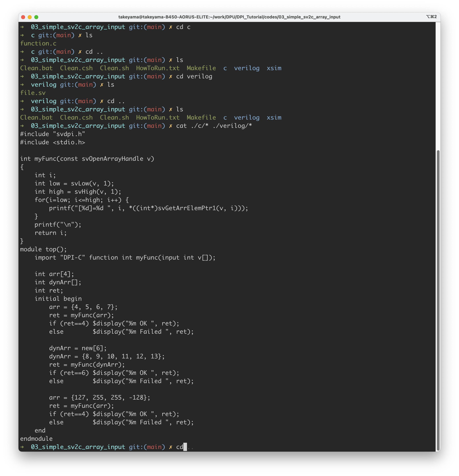This screenshot has height=476, width=459.
Task: Click 'HowToRun.txt' in the first ls listing
Action: pyautogui.click(x=158, y=68)
